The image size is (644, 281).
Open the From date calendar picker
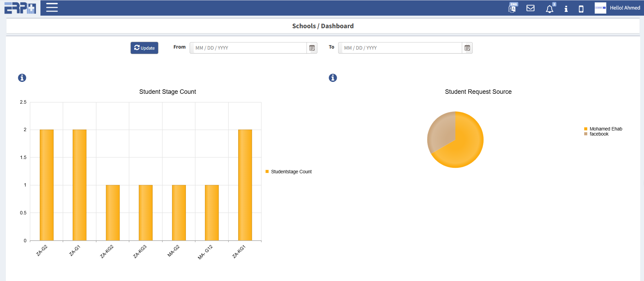coord(312,48)
